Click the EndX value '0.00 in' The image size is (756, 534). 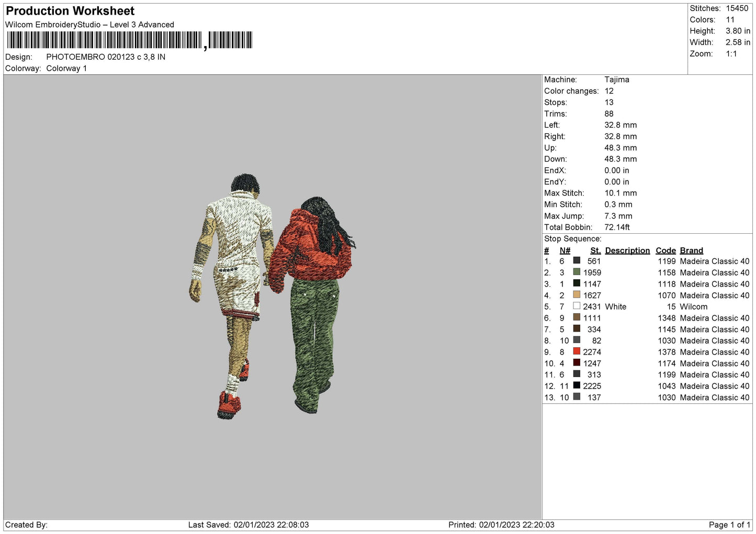coord(617,171)
